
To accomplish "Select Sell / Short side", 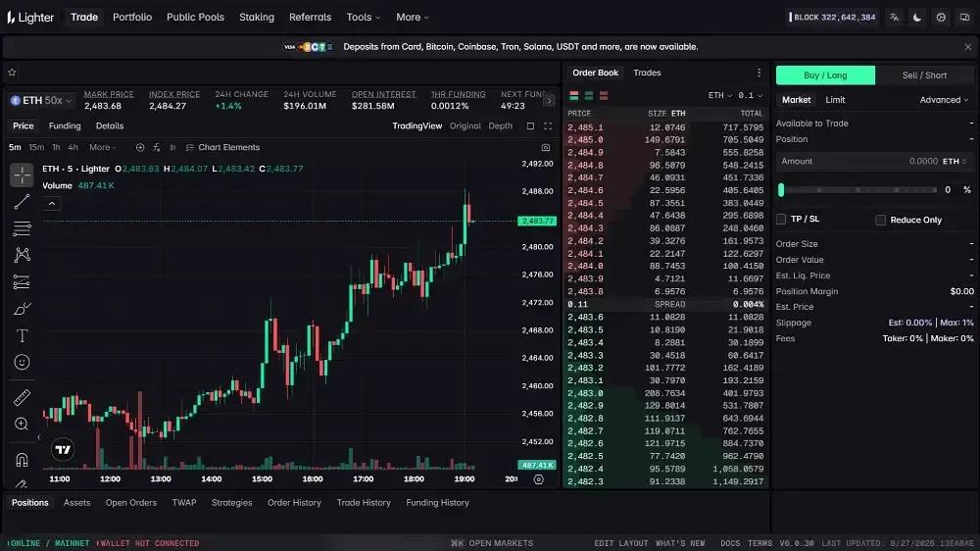I will pyautogui.click(x=924, y=75).
